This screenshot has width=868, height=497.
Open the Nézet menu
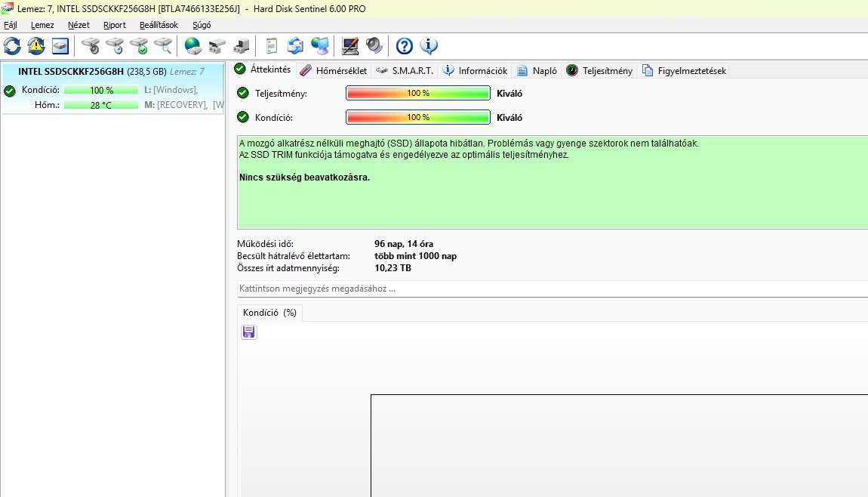78,25
